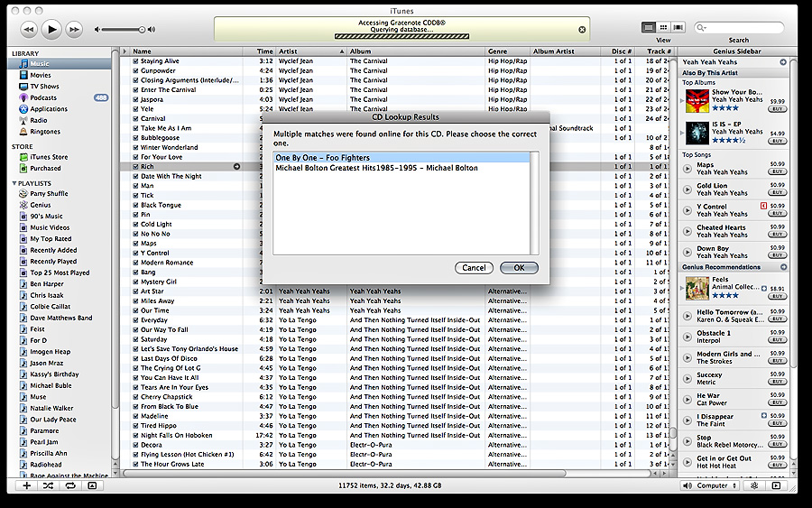Click Cancel in CD Lookup Results
812x508 pixels.
coord(474,268)
